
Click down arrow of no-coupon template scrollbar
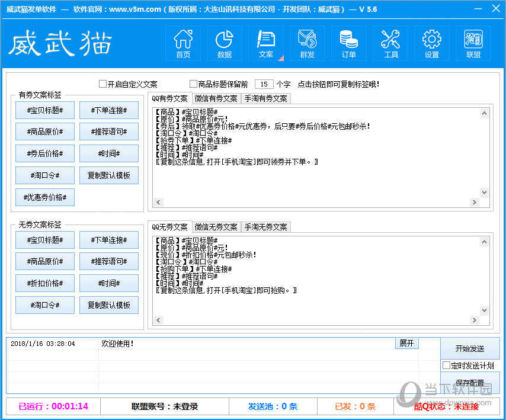coord(484,310)
